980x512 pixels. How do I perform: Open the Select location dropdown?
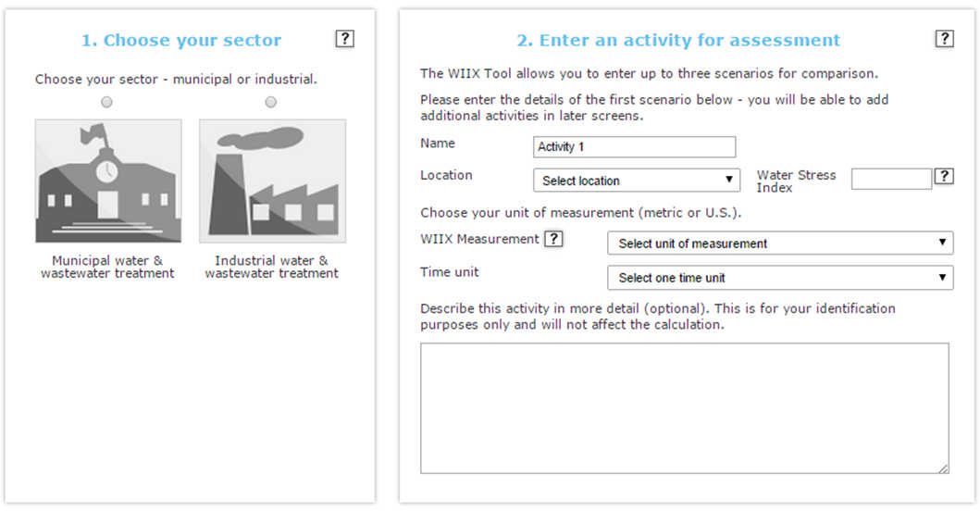coord(636,181)
